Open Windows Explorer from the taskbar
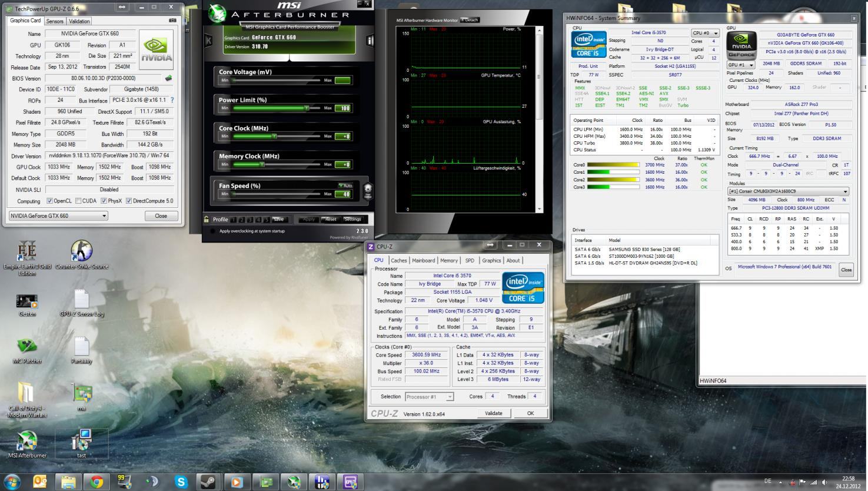This screenshot has width=868, height=491. point(68,482)
